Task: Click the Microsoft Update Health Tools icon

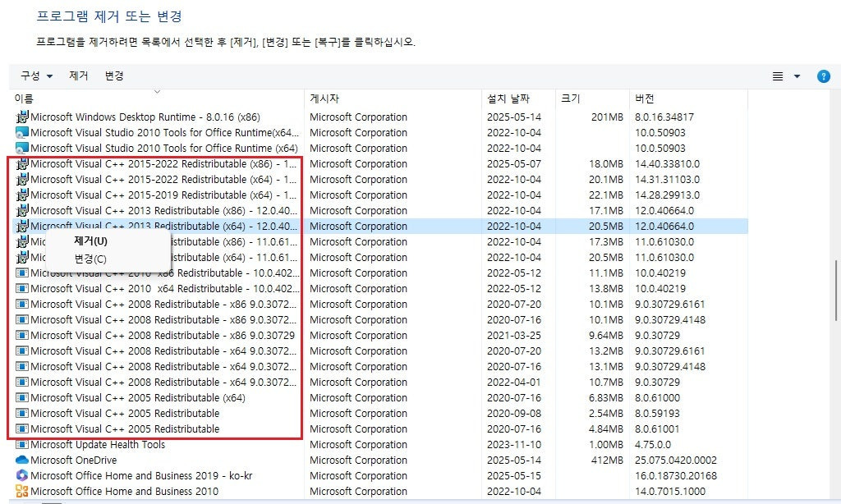Action: [x=22, y=444]
